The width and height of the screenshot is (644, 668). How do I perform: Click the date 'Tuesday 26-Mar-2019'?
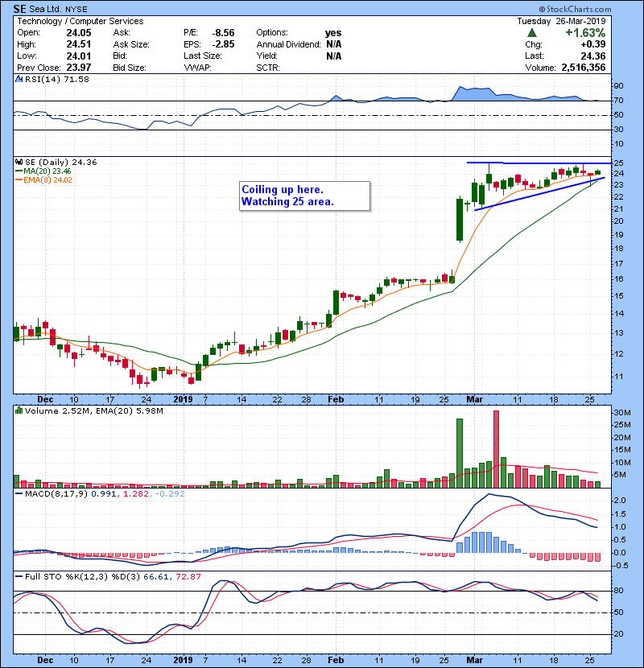[x=561, y=21]
